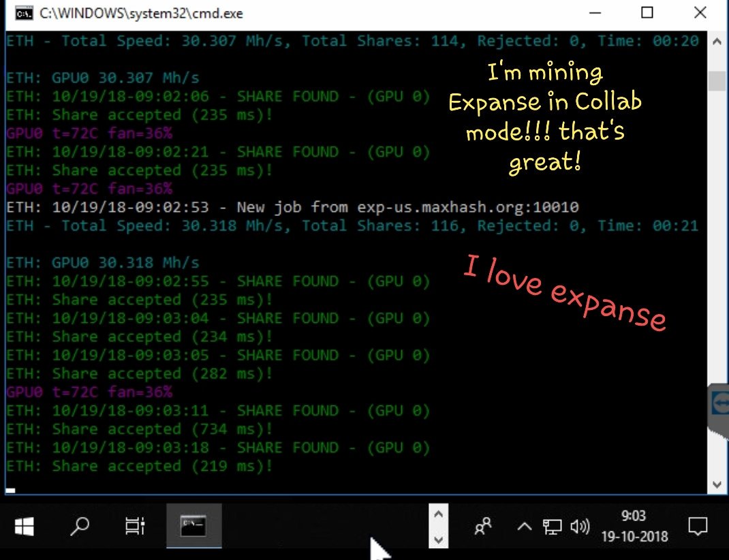The height and width of the screenshot is (560, 729).
Task: Click the 'Total Shares: 116' status line
Action: click(x=352, y=226)
